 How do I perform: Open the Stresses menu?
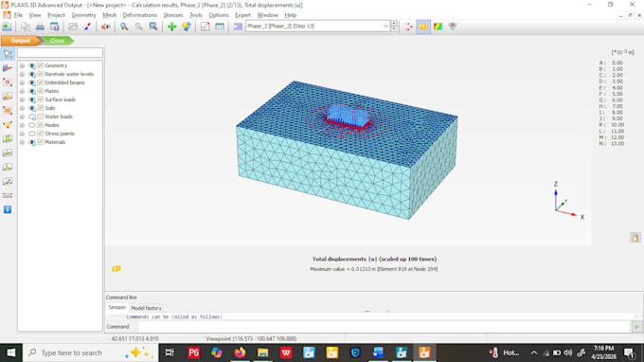coord(173,15)
